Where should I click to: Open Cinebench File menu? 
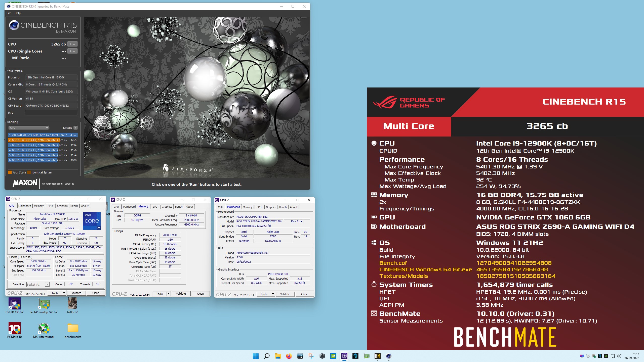click(9, 13)
